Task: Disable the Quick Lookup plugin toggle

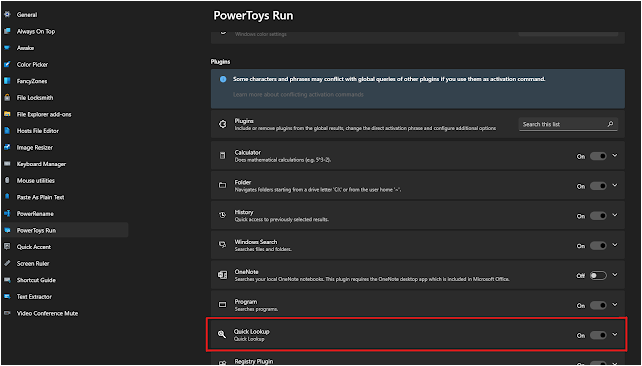Action: point(598,335)
